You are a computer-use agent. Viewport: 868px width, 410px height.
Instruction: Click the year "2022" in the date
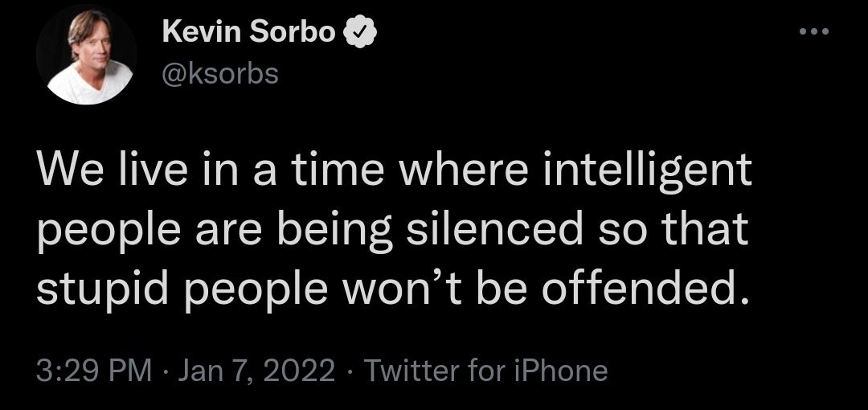300,371
